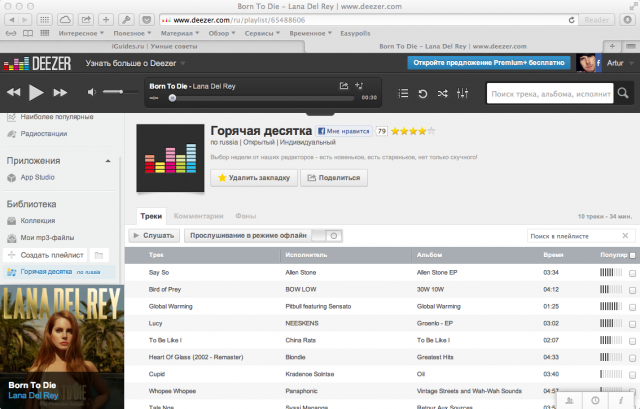Toggle repeat mode icon

point(422,93)
